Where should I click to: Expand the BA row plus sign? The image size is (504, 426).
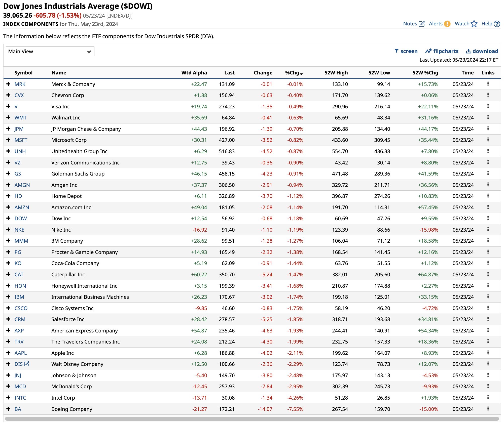(8, 409)
